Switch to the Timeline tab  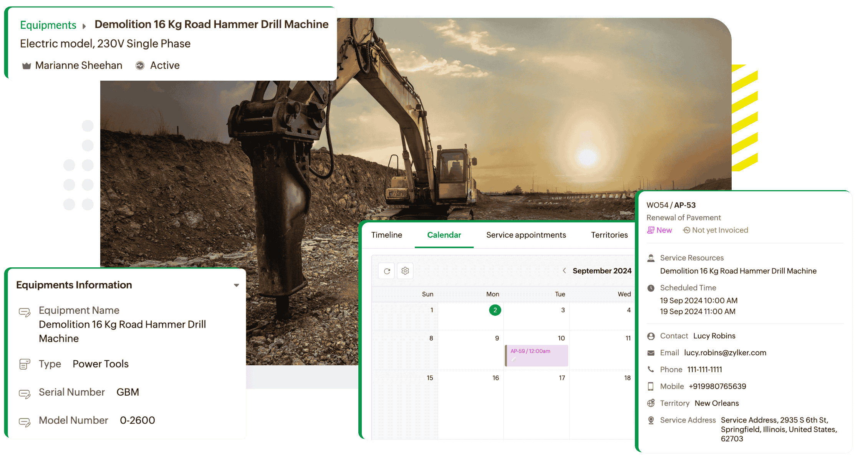click(x=386, y=235)
